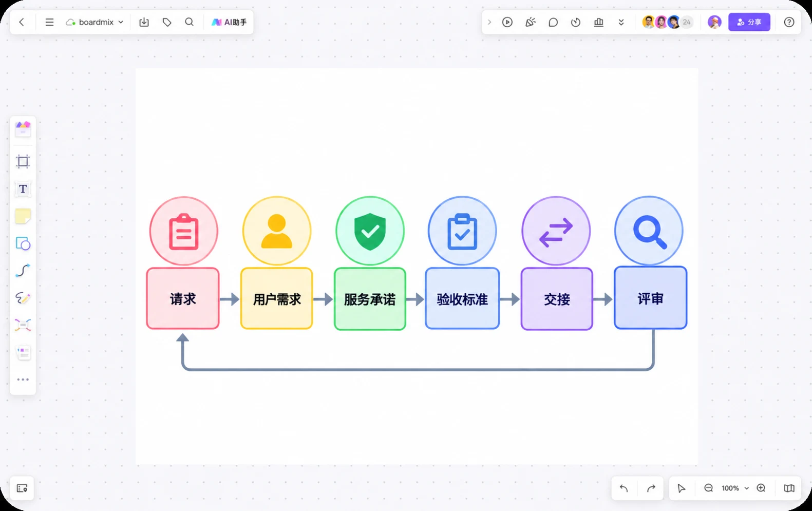Open the templates library icon in sidebar
The image size is (812, 511).
23,129
